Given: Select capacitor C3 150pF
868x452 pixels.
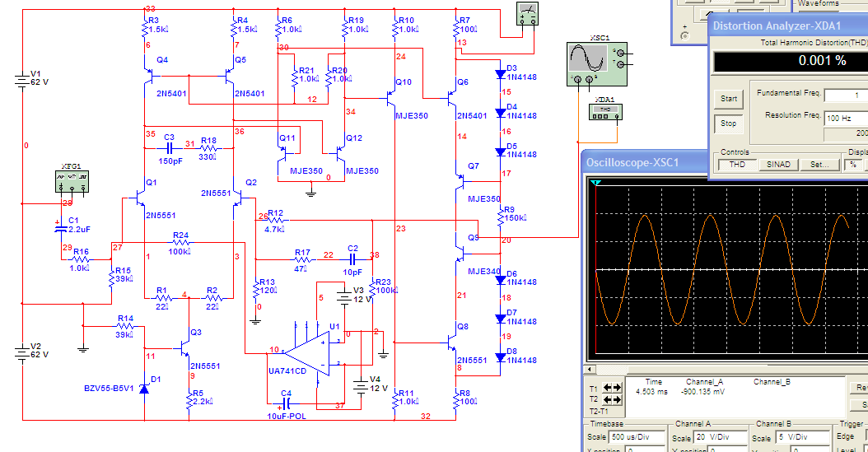Looking at the screenshot, I should coord(170,148).
